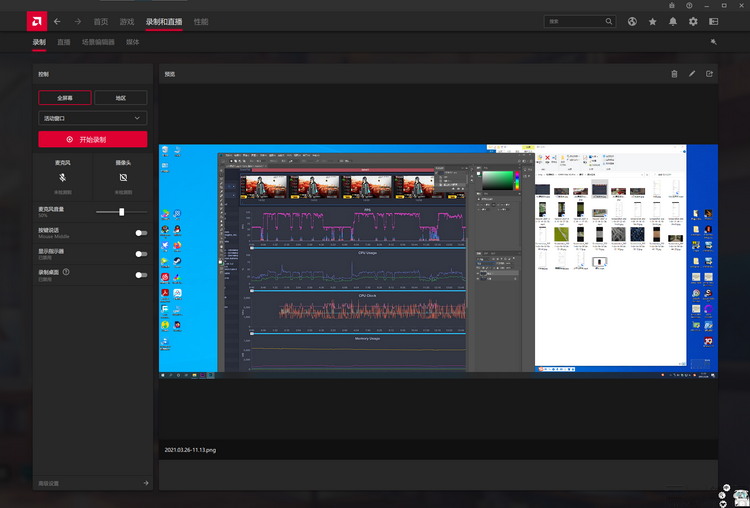Share the preview using the export icon
Screen dimensions: 750x508
[x=710, y=74]
